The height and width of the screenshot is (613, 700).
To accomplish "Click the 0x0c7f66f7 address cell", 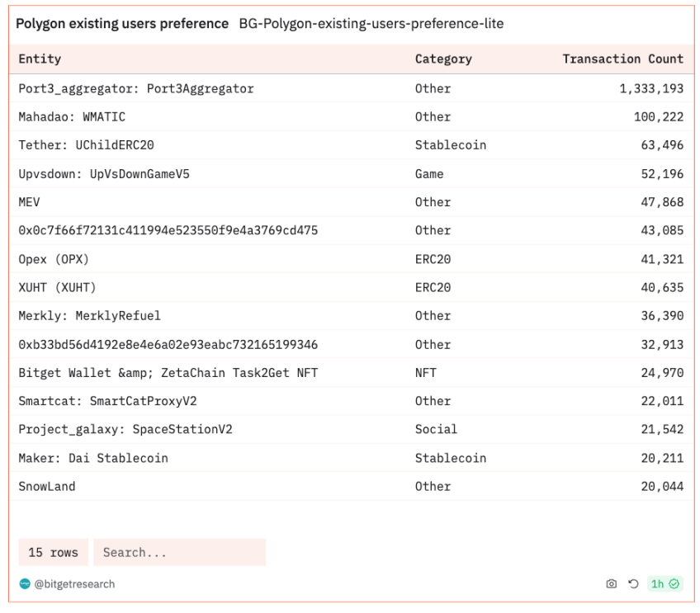I will [168, 230].
